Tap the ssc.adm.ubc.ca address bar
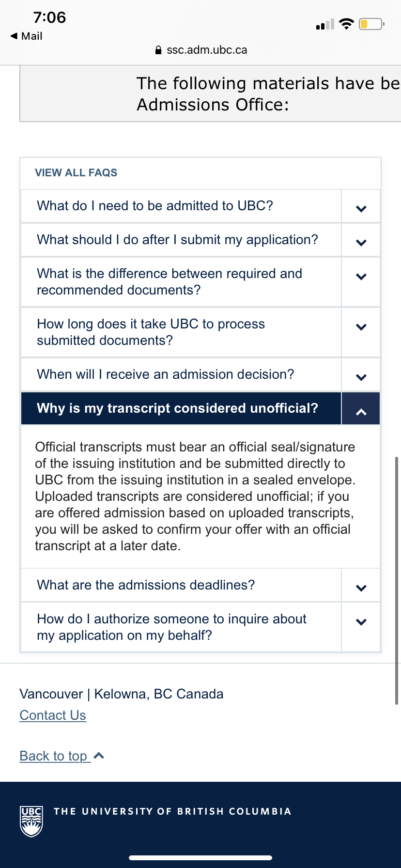The width and height of the screenshot is (401, 868). [200, 50]
